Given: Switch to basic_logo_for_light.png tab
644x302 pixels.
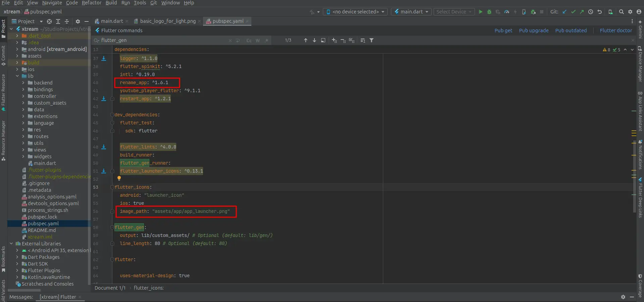Looking at the screenshot, I should [x=167, y=21].
